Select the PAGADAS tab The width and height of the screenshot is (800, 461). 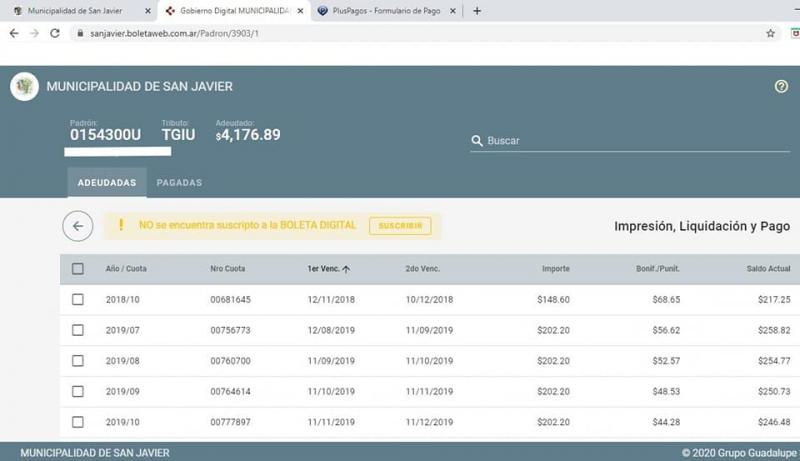click(179, 183)
